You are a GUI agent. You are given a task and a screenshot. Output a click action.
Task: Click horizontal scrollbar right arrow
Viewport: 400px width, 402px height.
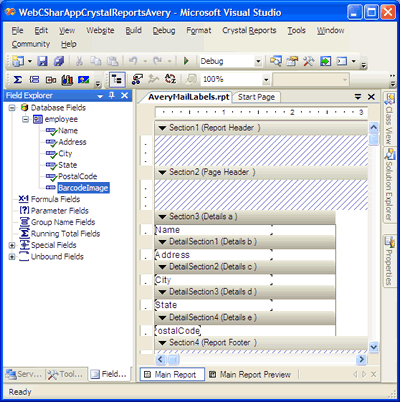(361, 359)
